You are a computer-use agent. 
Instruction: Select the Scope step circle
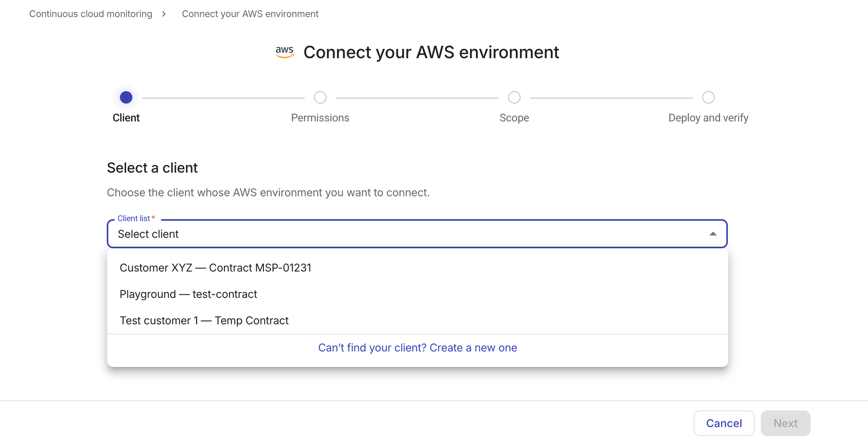(514, 97)
